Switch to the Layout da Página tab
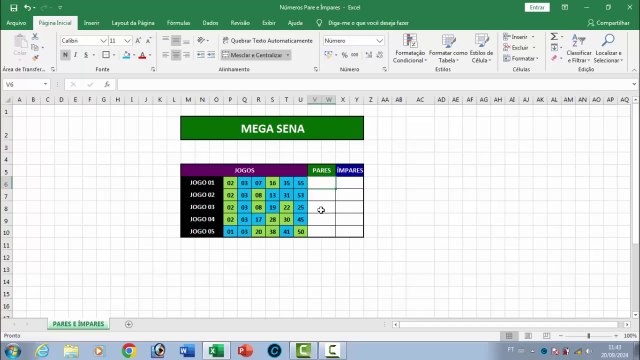 click(133, 23)
